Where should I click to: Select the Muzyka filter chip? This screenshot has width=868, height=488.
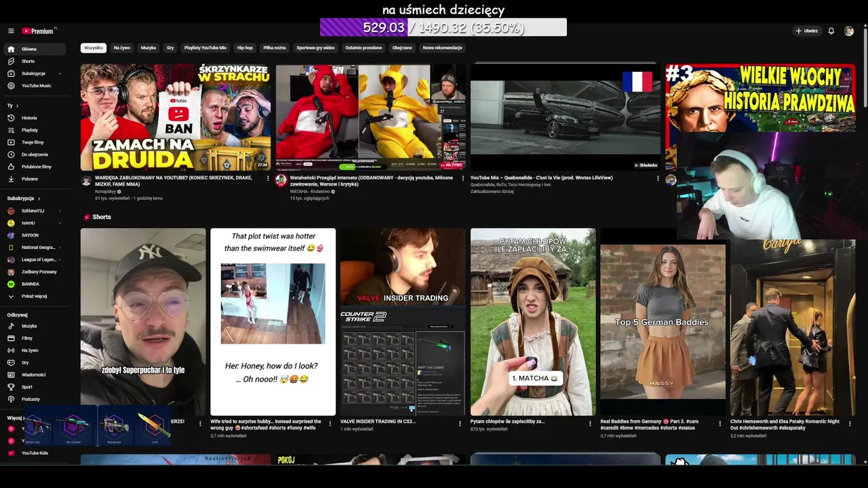(149, 48)
